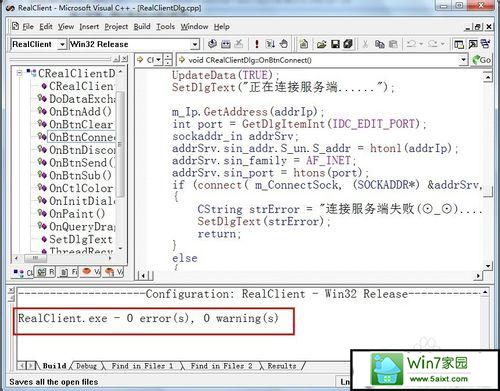Open the Undo history dropdown arrow
Image resolution: width=500 pixels, height=391 pixels.
421,44
